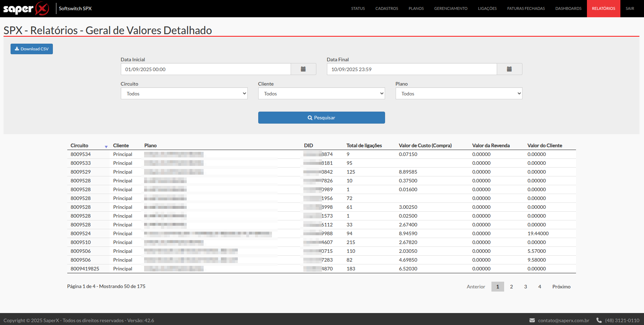Click the page status text Página 1 de 4
Image resolution: width=644 pixels, height=325 pixels.
pos(81,286)
